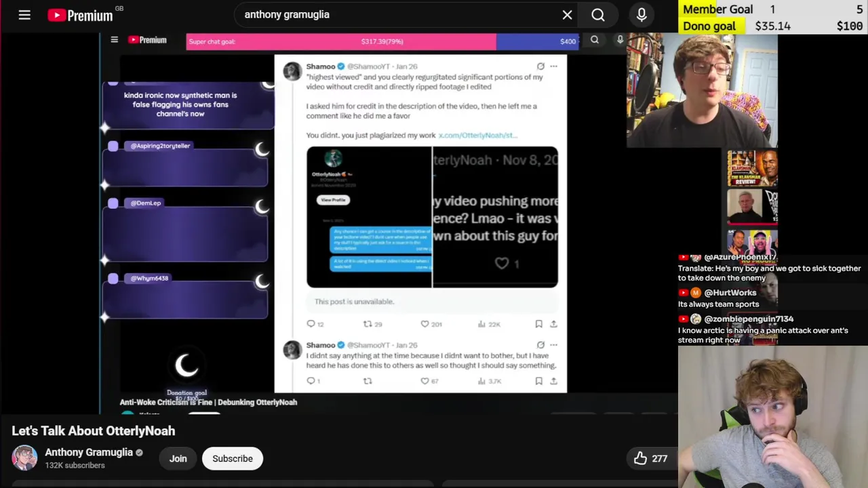Click the inner video's microphone icon
The width and height of the screenshot is (868, 488).
(620, 40)
